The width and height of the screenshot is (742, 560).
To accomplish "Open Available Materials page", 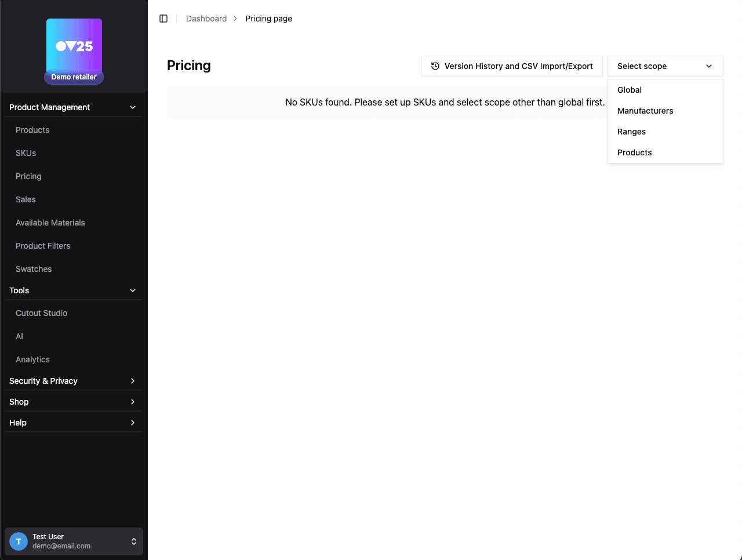I will (x=50, y=223).
